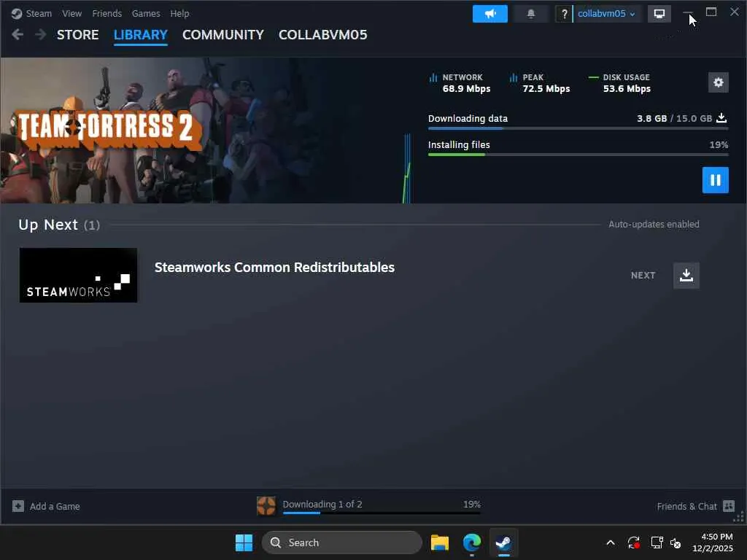Click the Downloading data progress bar

[x=578, y=128]
